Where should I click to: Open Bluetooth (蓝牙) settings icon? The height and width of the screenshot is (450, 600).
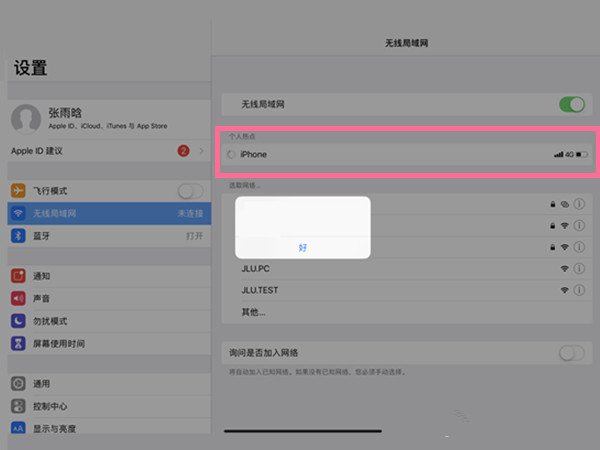pyautogui.click(x=18, y=236)
